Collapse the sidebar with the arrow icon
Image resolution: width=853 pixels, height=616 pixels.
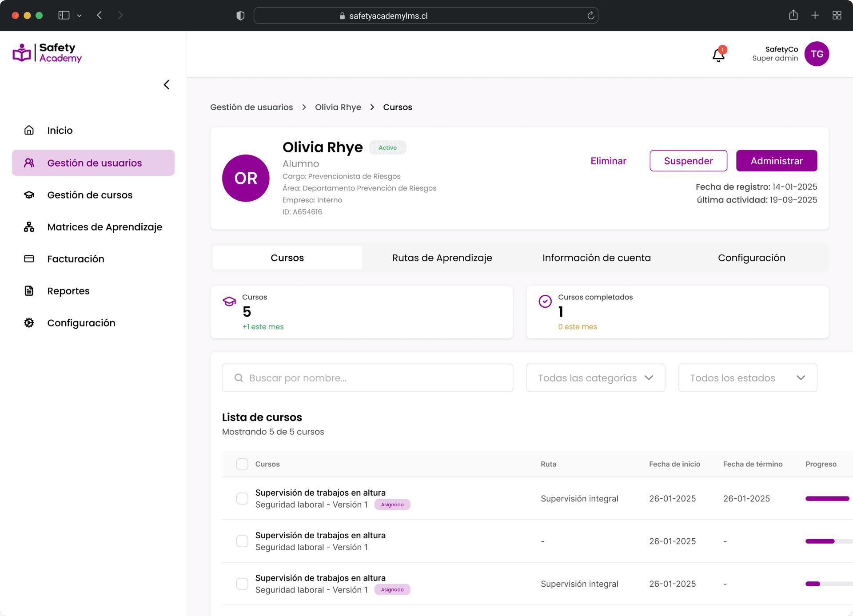point(167,85)
